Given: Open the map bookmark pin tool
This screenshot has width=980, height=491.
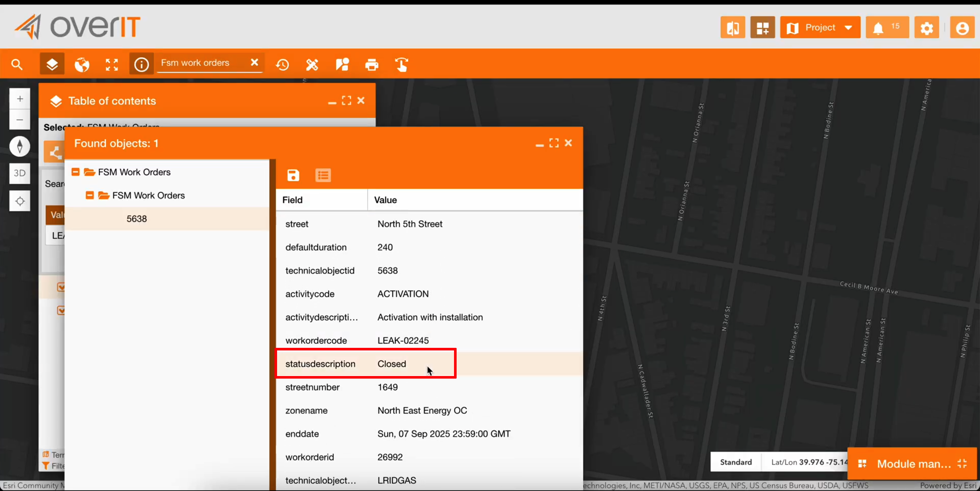Looking at the screenshot, I should pyautogui.click(x=342, y=65).
